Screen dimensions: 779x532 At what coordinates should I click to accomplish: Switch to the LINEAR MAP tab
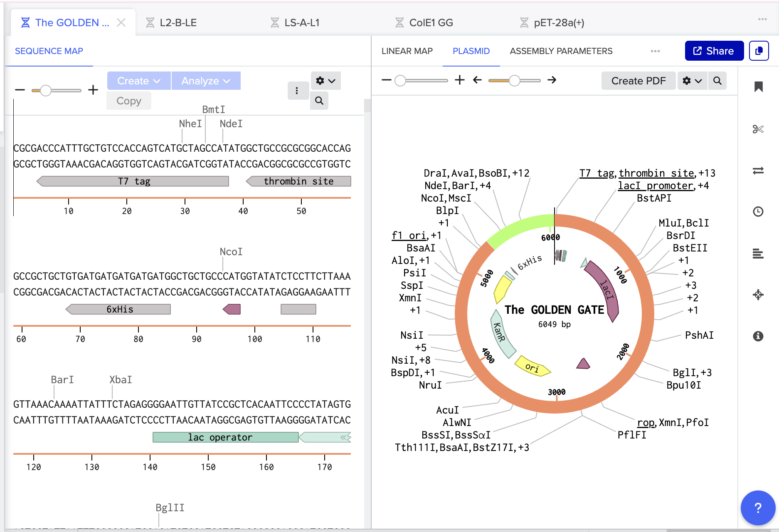(x=407, y=51)
